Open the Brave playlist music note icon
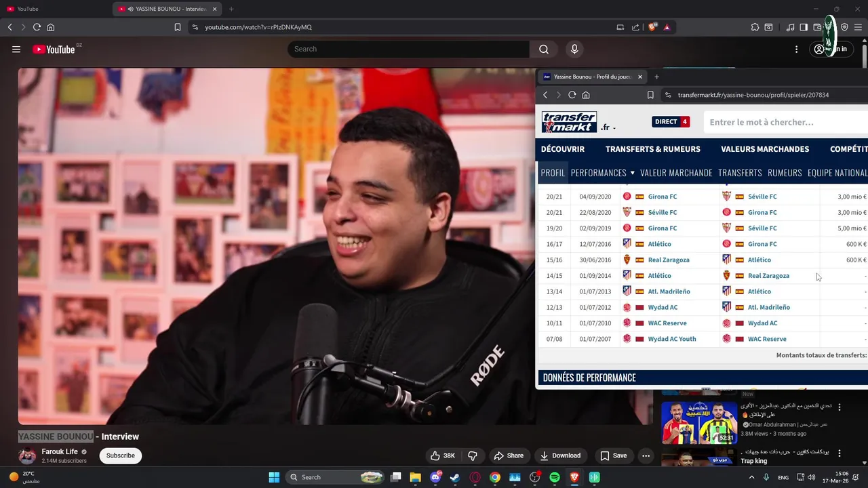The image size is (868, 488). [790, 27]
